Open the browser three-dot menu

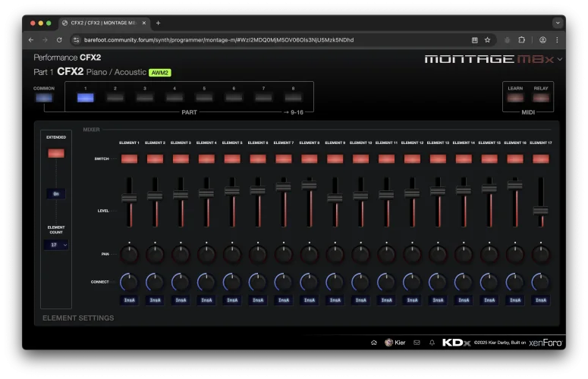coord(557,40)
